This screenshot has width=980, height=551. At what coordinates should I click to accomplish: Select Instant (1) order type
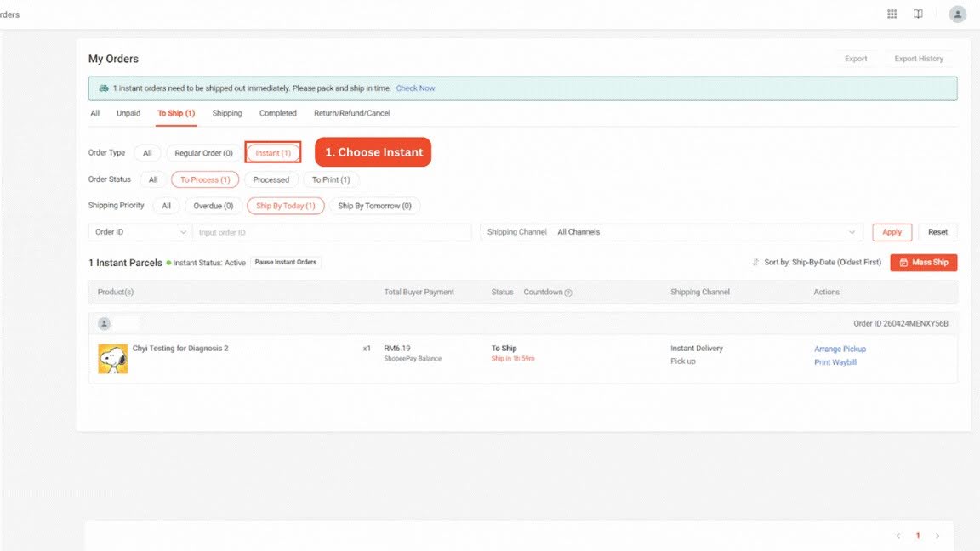(273, 153)
